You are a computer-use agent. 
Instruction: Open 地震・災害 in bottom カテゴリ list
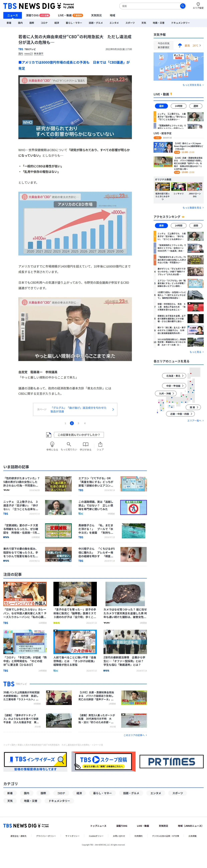tap(31, 801)
